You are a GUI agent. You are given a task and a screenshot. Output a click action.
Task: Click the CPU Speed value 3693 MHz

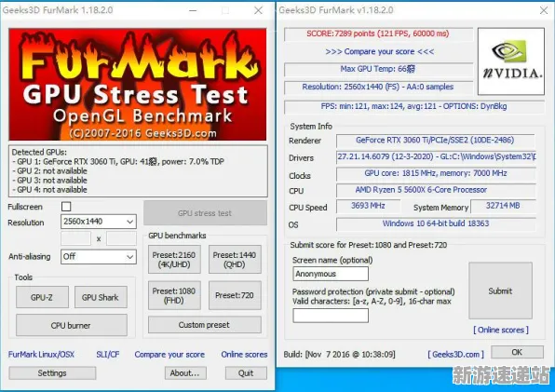[368, 206]
